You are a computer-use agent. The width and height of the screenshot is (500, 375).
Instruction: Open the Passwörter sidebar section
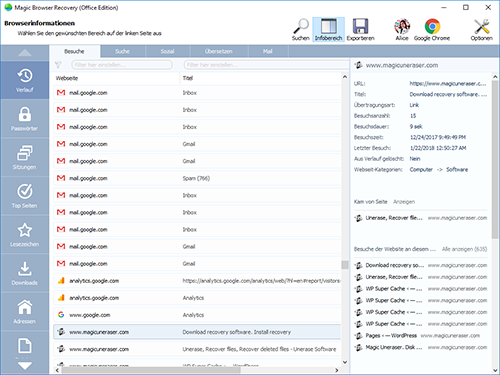click(x=25, y=119)
